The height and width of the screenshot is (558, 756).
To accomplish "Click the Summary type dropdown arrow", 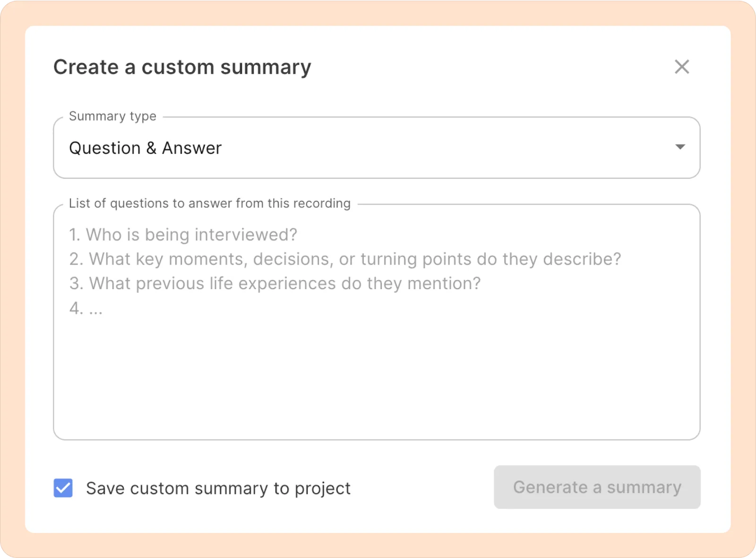I will tap(680, 147).
